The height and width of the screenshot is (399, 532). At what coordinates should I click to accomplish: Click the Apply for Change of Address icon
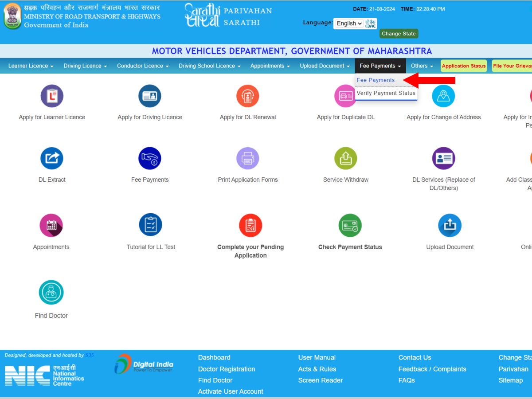click(x=443, y=96)
